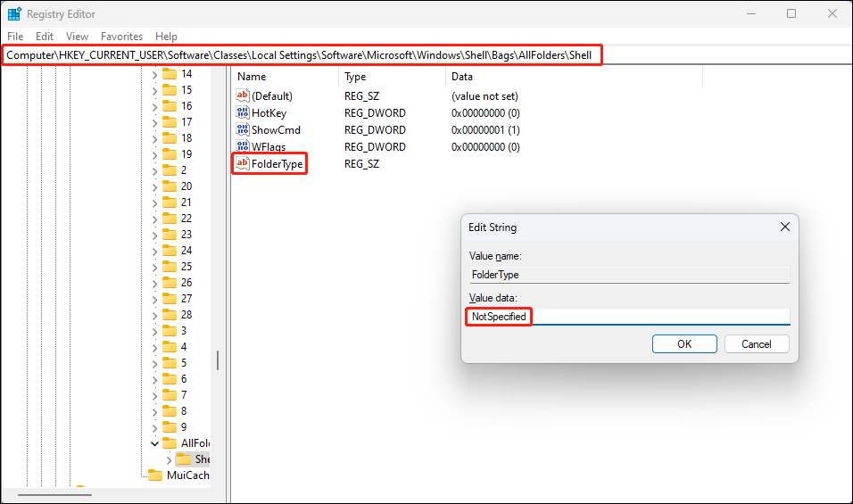Select the 16 key in tree
The height and width of the screenshot is (504, 853).
pos(186,105)
